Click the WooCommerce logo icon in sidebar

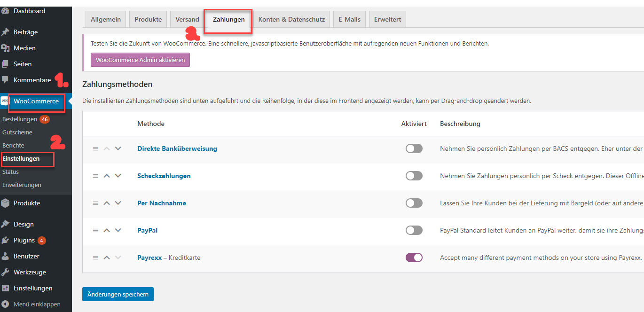pyautogui.click(x=4, y=101)
